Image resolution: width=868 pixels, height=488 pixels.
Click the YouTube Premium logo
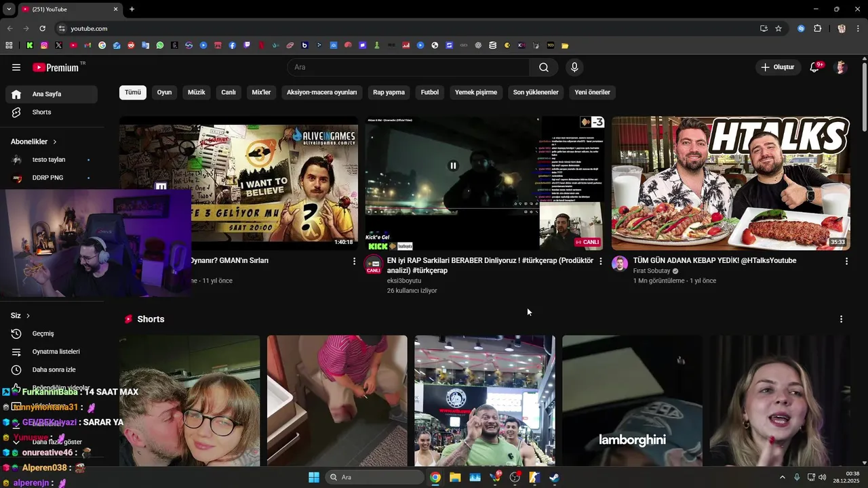(57, 67)
